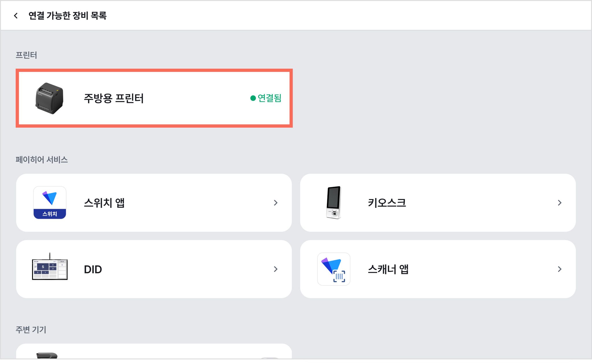The width and height of the screenshot is (592, 364).
Task: Open the 스위치 앱 text label
Action: [104, 203]
